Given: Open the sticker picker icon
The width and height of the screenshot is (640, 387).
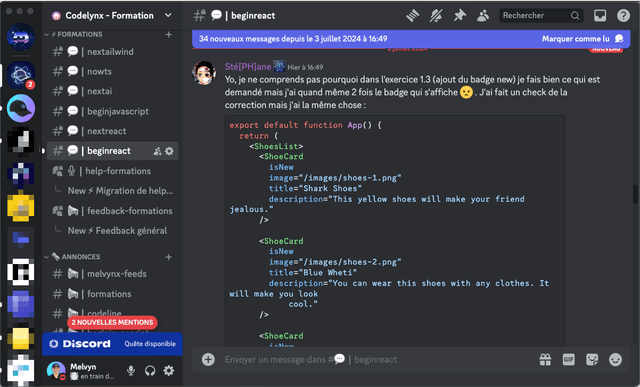Looking at the screenshot, I should pyautogui.click(x=592, y=360).
